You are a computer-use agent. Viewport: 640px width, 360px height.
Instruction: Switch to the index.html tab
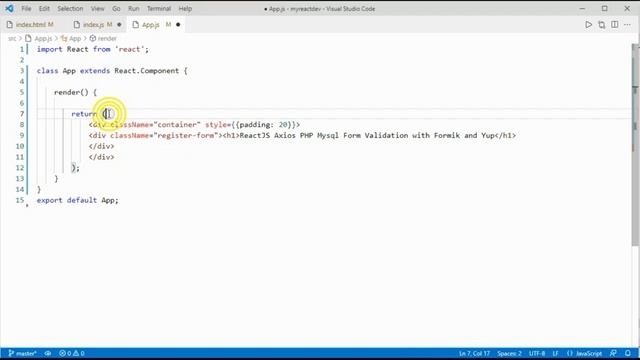click(x=35, y=25)
